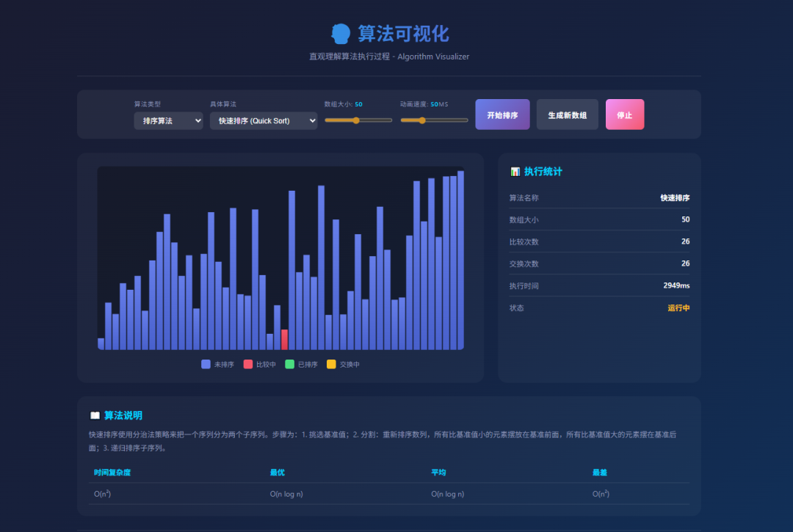Click the bar chart icon next to 执行统计

[514, 171]
